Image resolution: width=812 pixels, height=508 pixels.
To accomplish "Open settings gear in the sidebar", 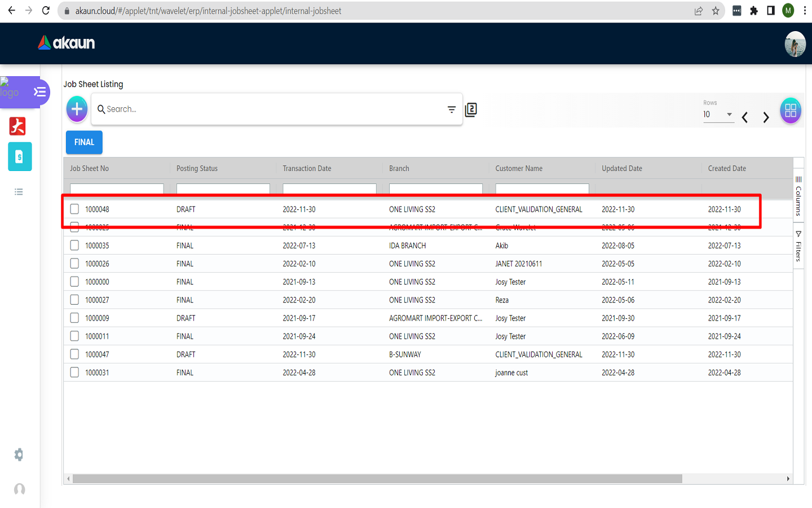I will tap(19, 455).
